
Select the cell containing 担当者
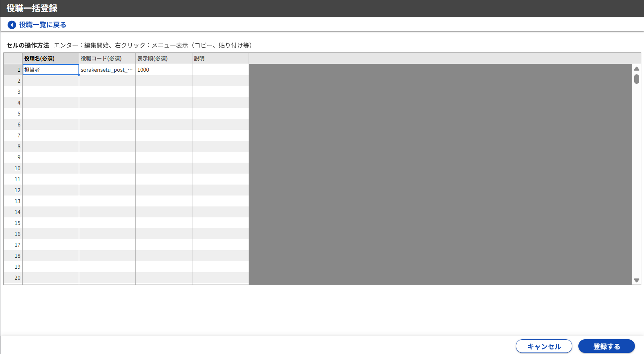click(51, 70)
